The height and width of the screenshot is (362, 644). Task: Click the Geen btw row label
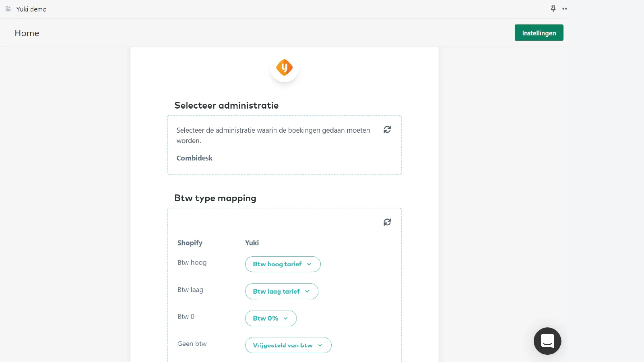pyautogui.click(x=192, y=344)
